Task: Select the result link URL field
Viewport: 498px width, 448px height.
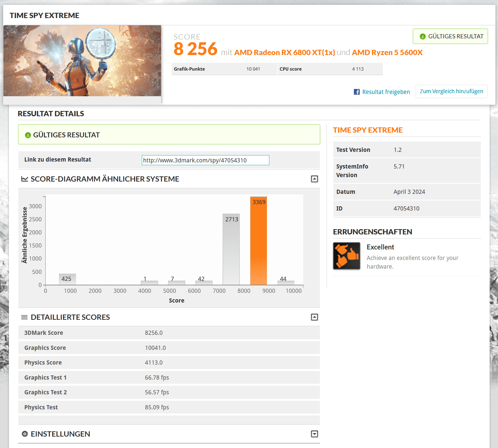Action: click(205, 160)
